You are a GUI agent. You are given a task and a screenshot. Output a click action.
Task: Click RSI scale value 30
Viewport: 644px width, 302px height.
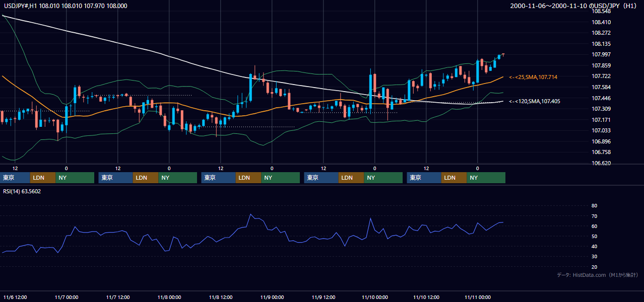point(594,257)
